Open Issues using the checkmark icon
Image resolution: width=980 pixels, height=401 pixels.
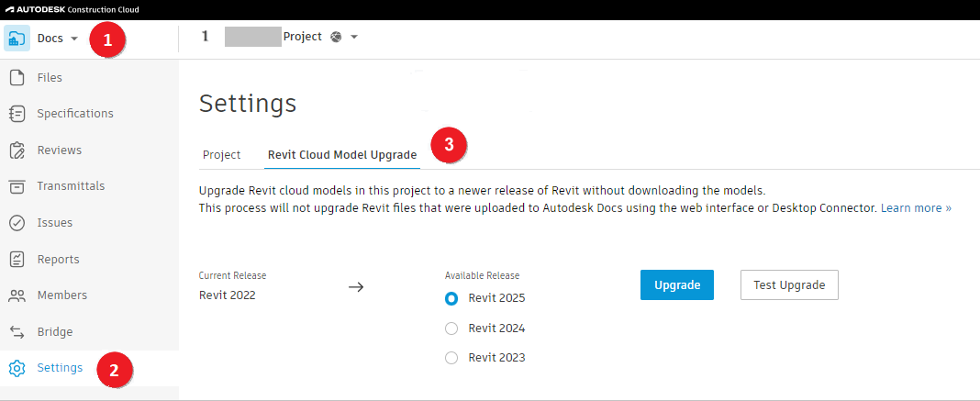coord(17,223)
